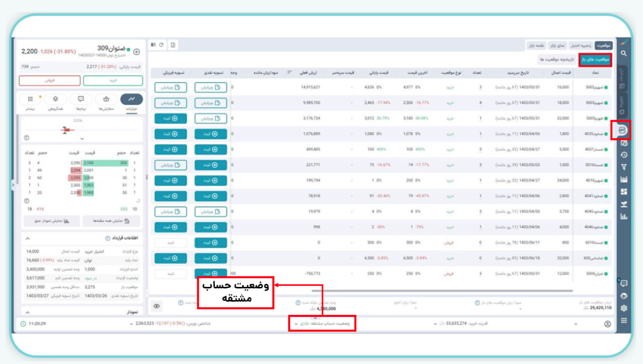Open the settings gear in sidebar

pyautogui.click(x=624, y=308)
